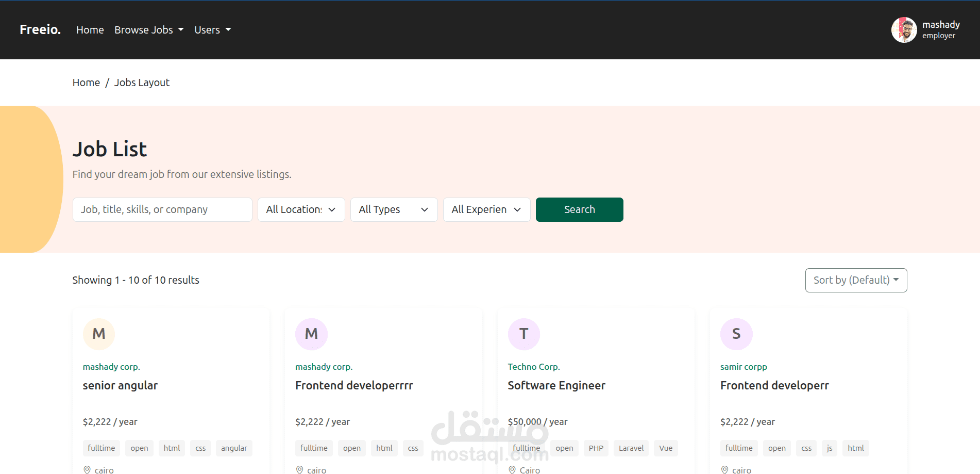Click the open tag on senior angular

(x=139, y=448)
